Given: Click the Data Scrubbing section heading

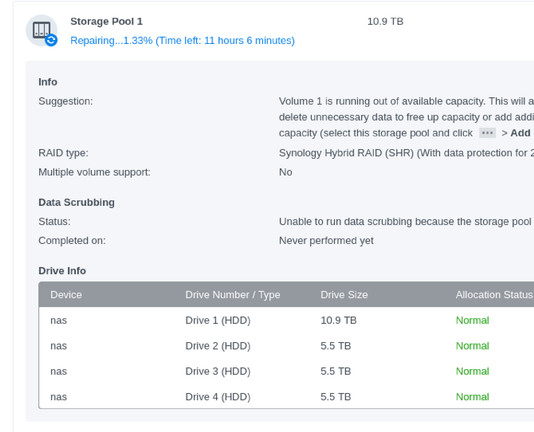Looking at the screenshot, I should [76, 202].
